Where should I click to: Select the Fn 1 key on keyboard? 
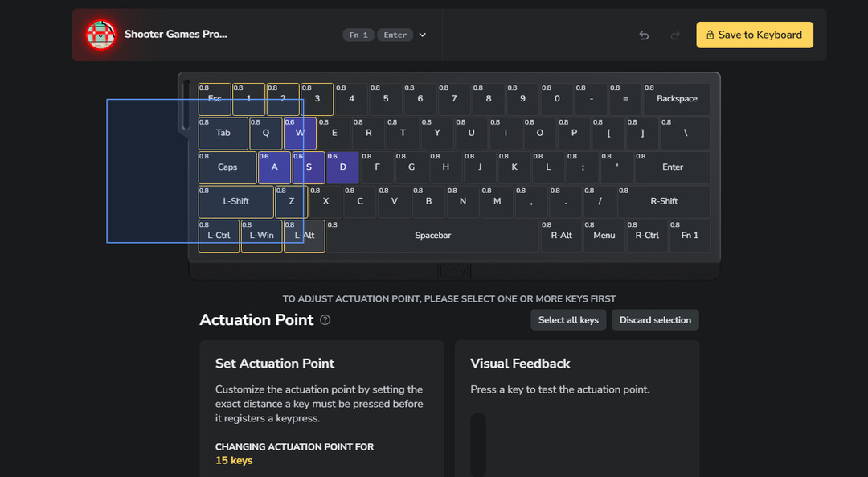(x=690, y=236)
